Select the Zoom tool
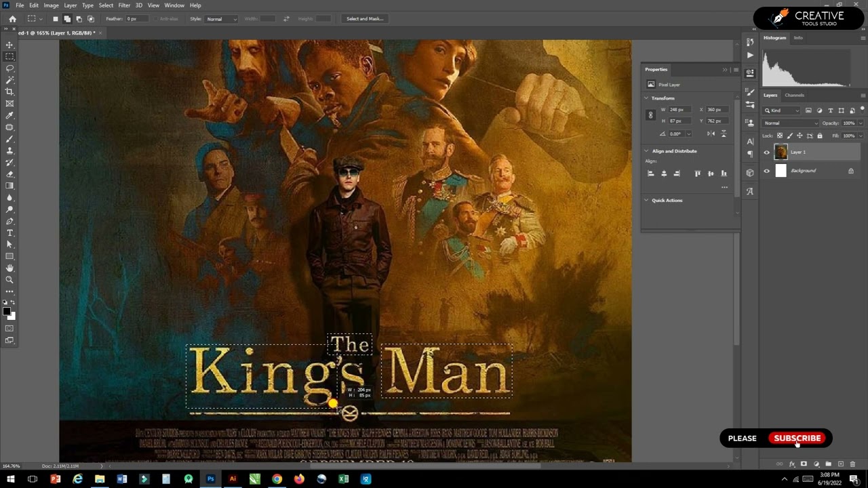Image resolution: width=868 pixels, height=488 pixels. (x=9, y=279)
